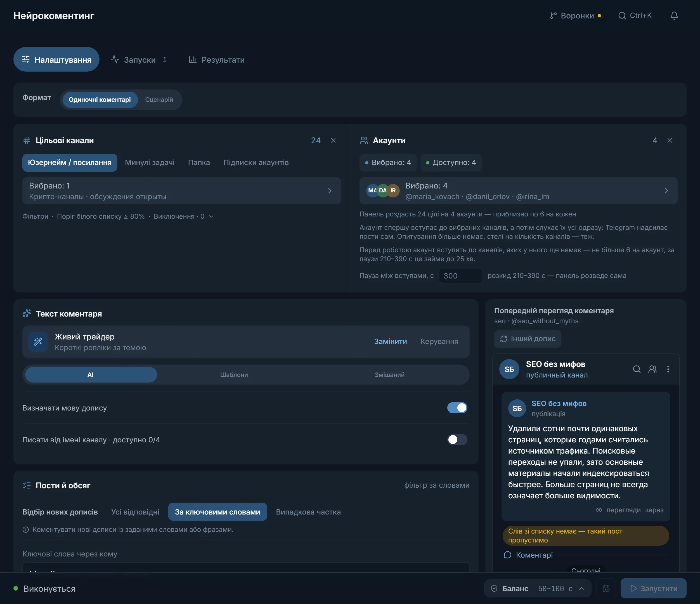Expand the Фільтри chevron
The height and width of the screenshot is (604, 700).
tap(212, 216)
